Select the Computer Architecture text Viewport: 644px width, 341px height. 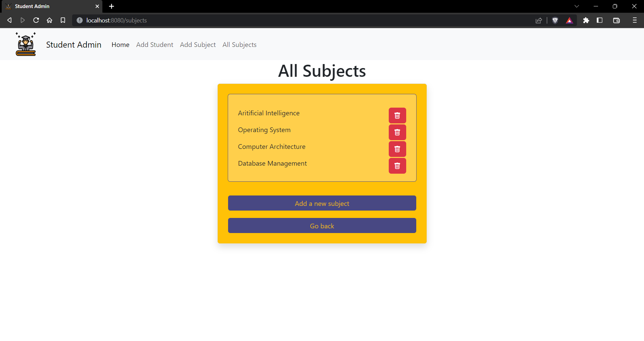point(272,147)
